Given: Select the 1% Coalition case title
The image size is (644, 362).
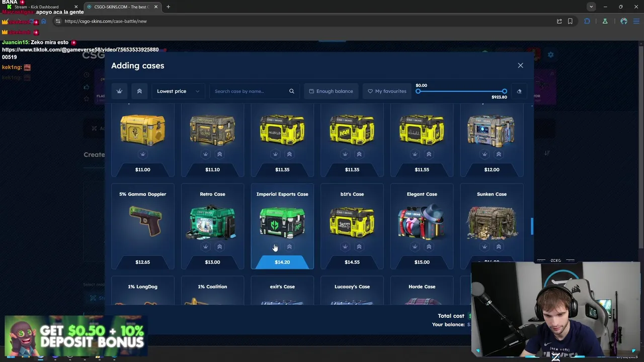Looking at the screenshot, I should 212,287.
